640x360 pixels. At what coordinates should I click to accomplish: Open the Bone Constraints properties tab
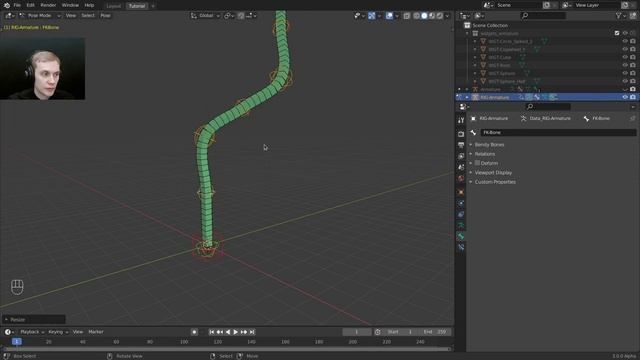[461, 247]
